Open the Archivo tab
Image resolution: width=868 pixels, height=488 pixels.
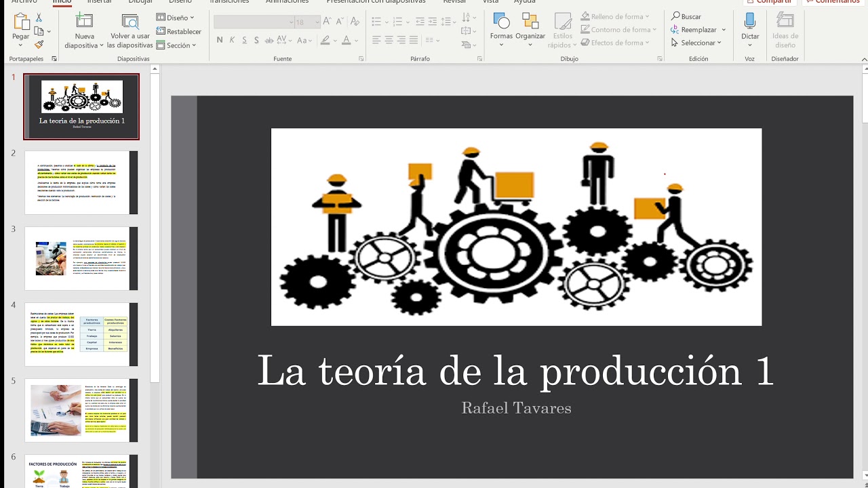pos(24,2)
